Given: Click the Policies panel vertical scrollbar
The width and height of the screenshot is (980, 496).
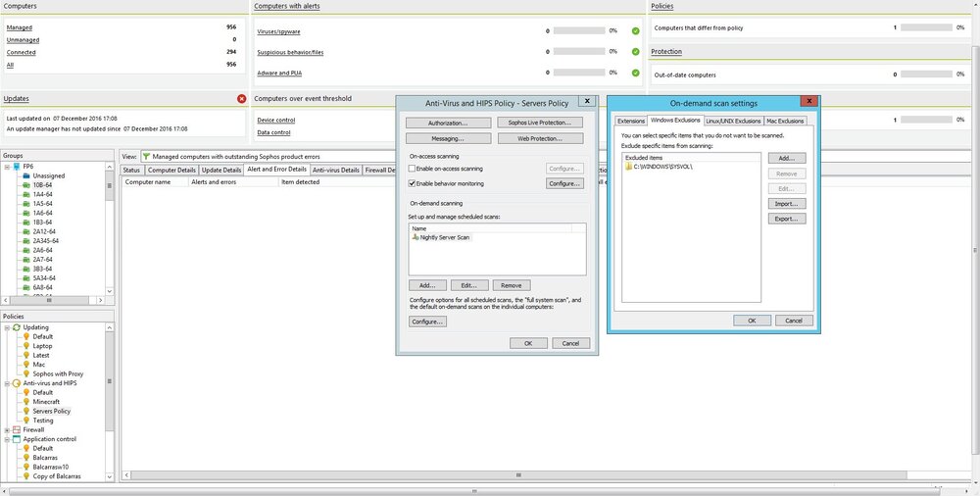Looking at the screenshot, I should [110, 402].
